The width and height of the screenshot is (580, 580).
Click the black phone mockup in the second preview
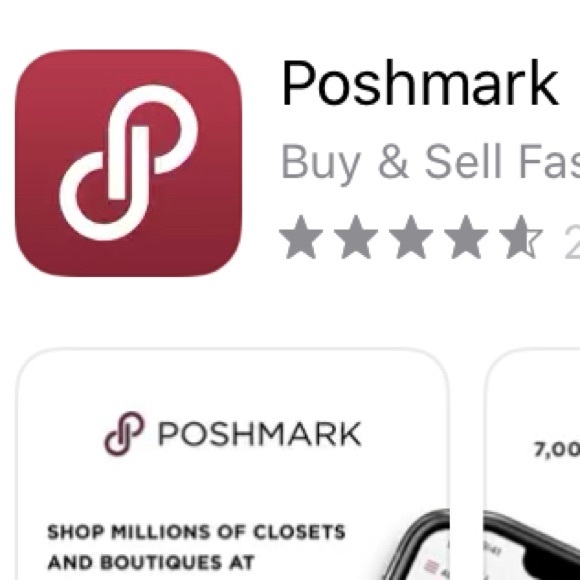532,545
